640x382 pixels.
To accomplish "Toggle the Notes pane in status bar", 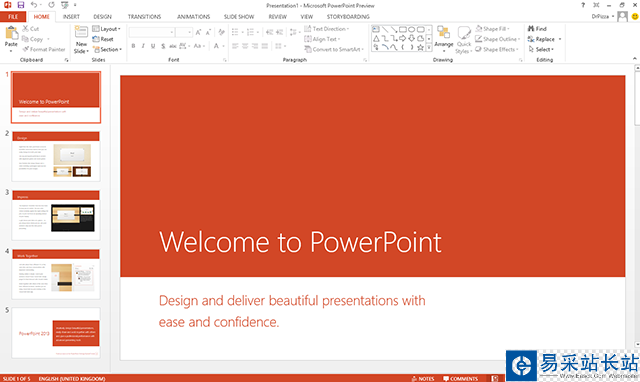I will pos(423,379).
